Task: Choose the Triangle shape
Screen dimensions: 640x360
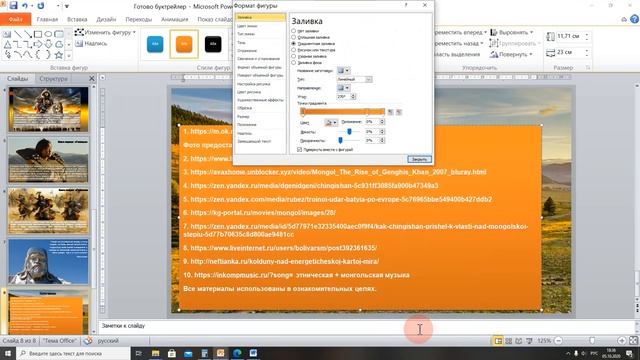Action: click(7, 44)
